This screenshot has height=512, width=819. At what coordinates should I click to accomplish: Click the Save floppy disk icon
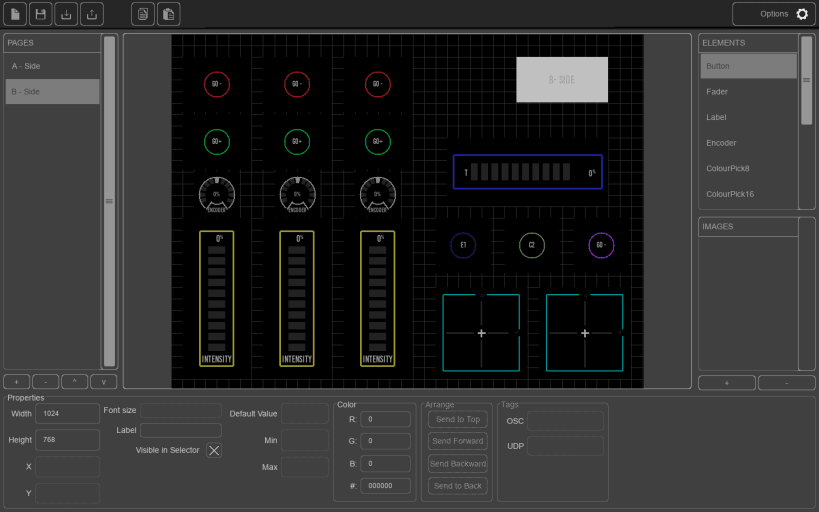[x=40, y=14]
